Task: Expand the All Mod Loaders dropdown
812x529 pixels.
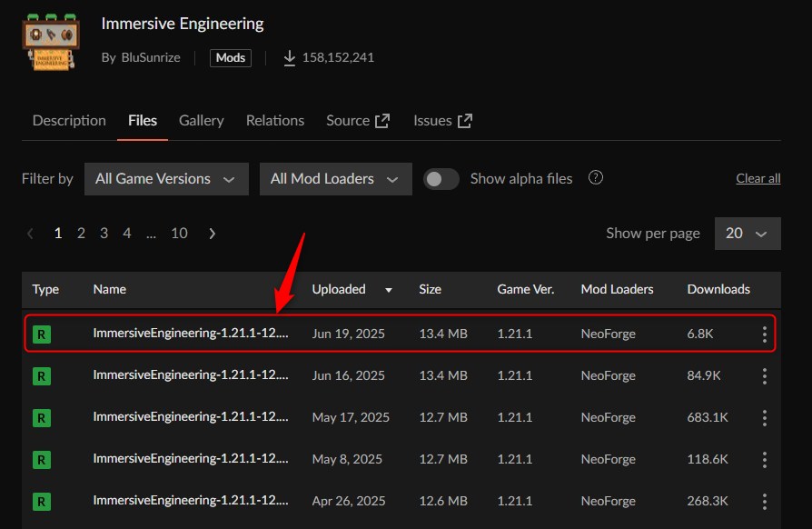Action: click(x=335, y=179)
